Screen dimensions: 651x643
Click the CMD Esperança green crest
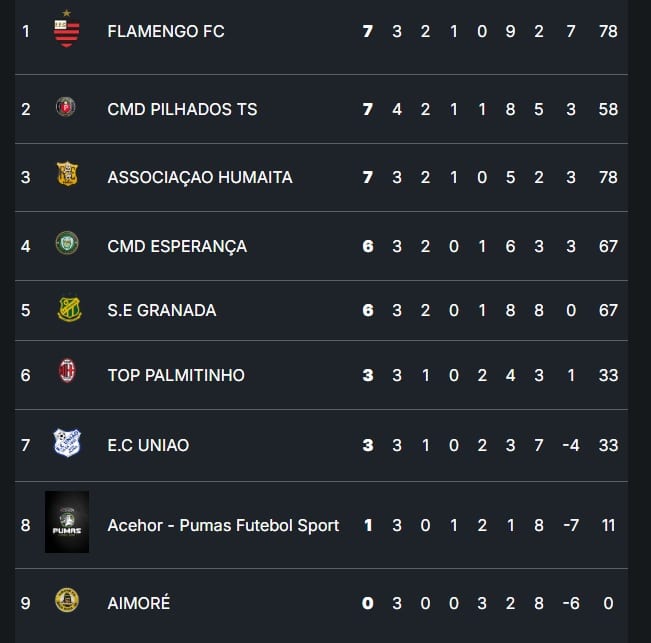[x=67, y=243]
